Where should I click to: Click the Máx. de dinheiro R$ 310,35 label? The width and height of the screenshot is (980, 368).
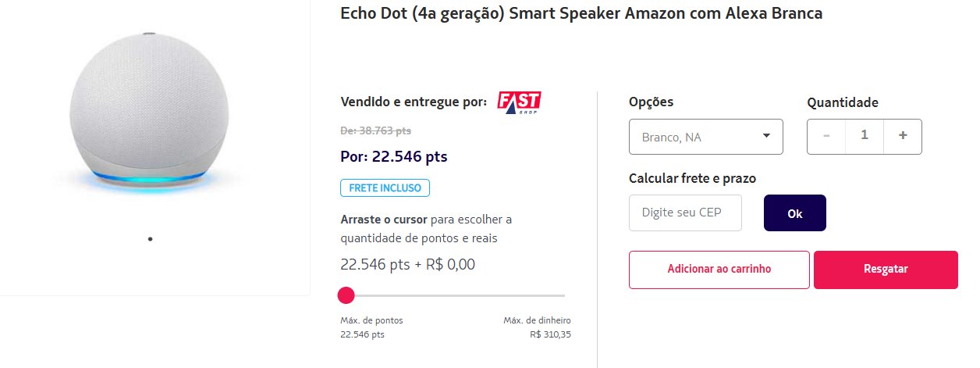[537, 327]
